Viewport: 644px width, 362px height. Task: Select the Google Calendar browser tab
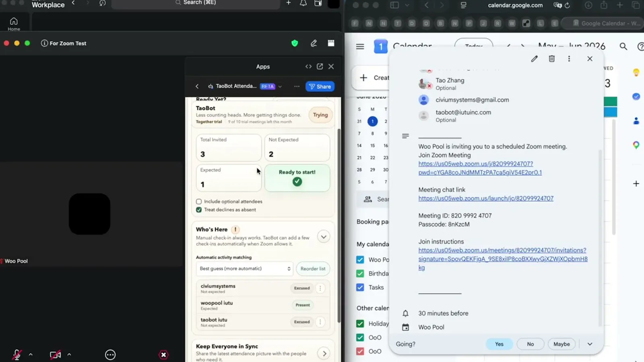tap(602, 23)
